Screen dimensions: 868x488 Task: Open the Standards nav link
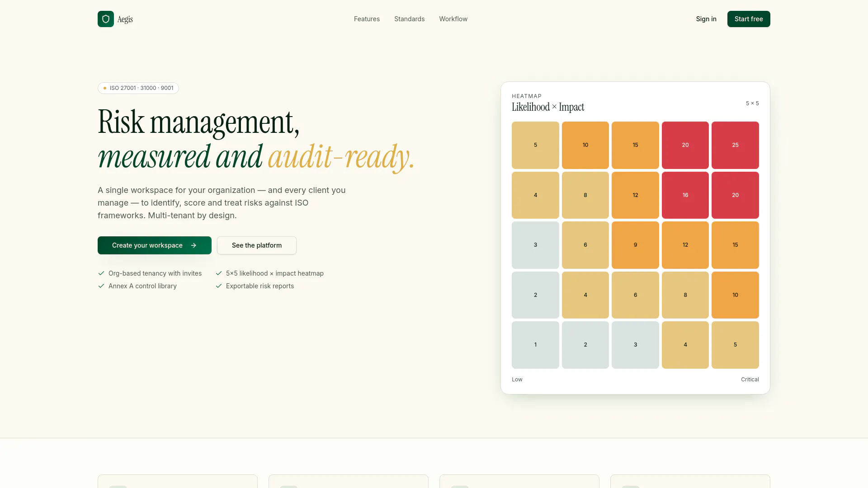coord(409,19)
